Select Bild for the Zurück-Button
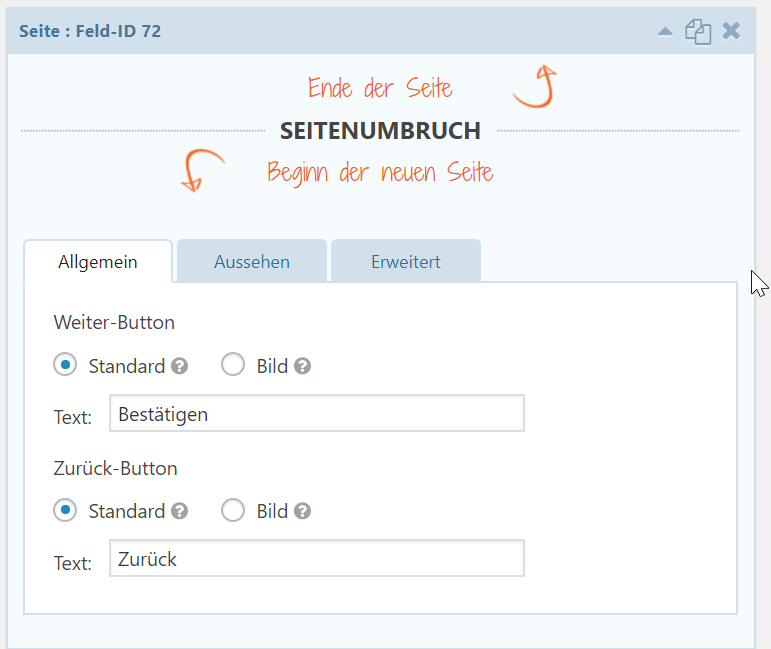Viewport: 771px width, 649px height. pos(233,510)
